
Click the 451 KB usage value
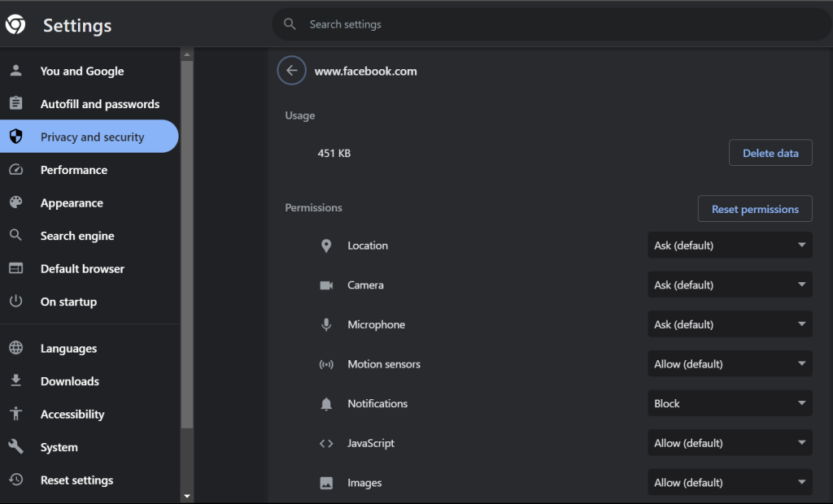pos(334,153)
